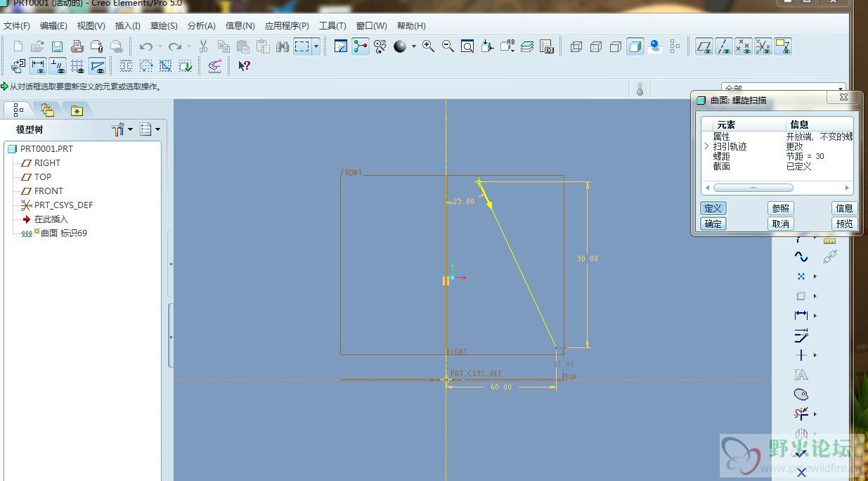Screen dimensions: 868x481
Task: Click the dialog horizontal scrollbar thumb
Action: [x=753, y=188]
